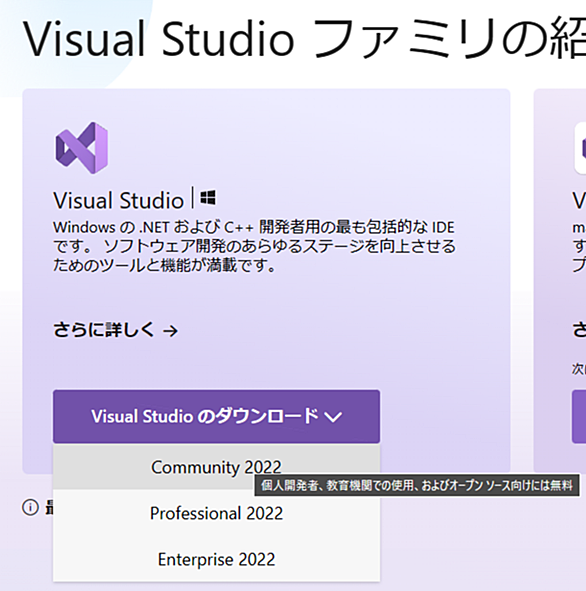Click the circled info icon below the card
The image size is (586, 591).
point(30,507)
